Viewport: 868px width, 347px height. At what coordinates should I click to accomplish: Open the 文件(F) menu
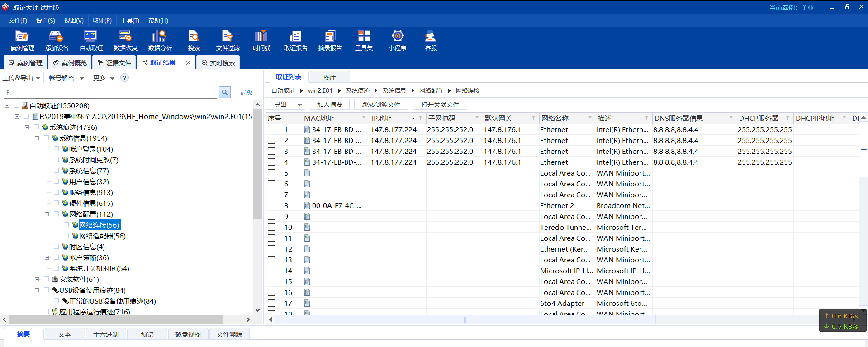pos(18,20)
